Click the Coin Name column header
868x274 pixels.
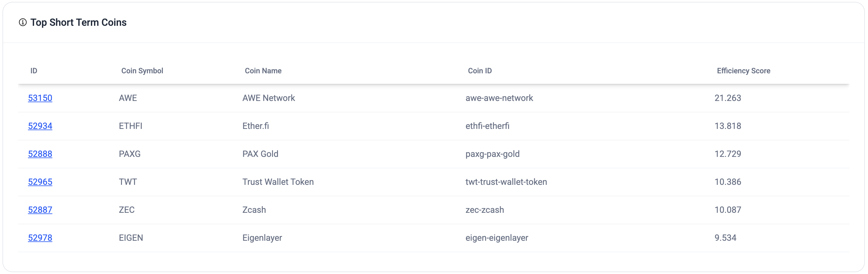(x=263, y=71)
